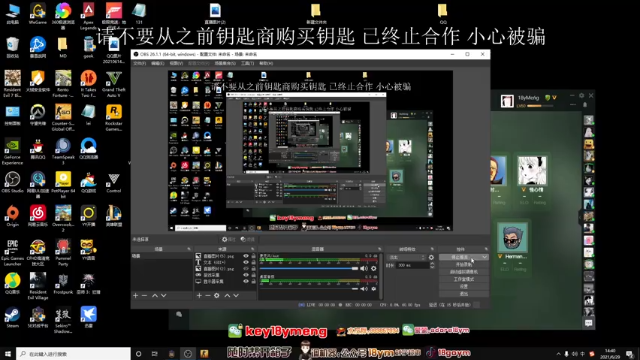This screenshot has height=360, width=640.
Task: Lock the text GDI+ source
Action: [x=253, y=262]
